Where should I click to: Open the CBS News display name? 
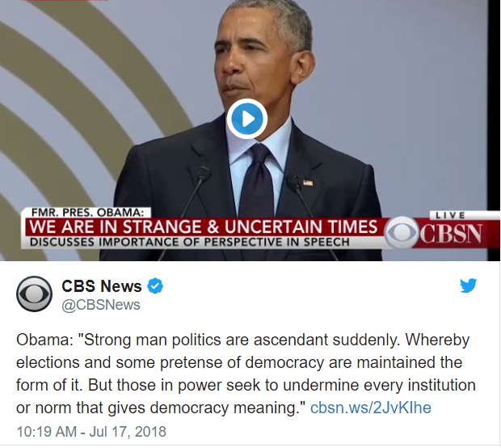coord(101,286)
